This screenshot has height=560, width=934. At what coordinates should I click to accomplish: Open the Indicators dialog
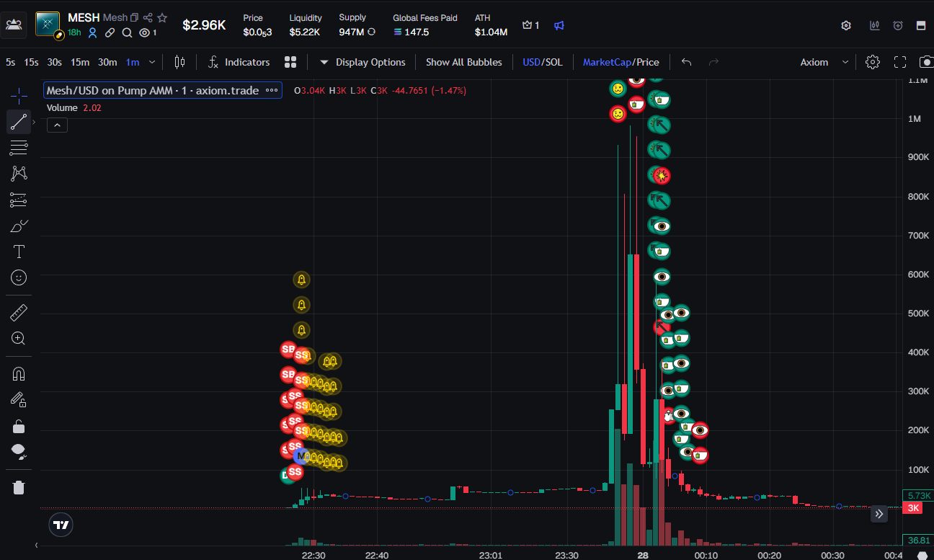[239, 62]
